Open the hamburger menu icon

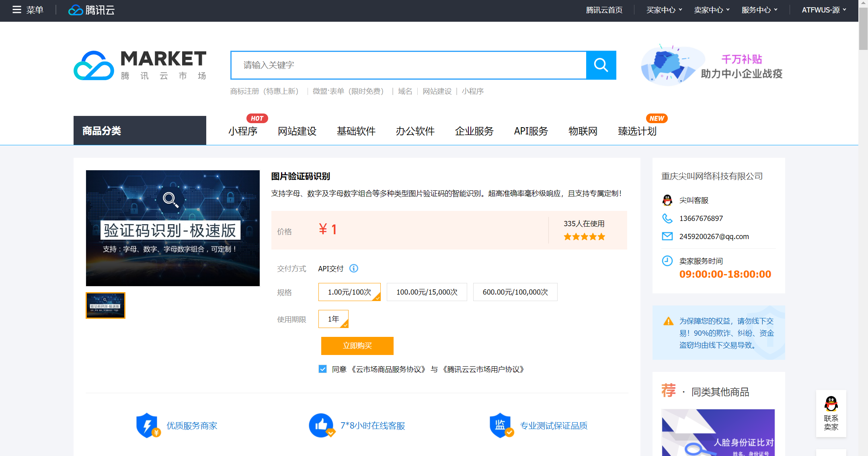pos(16,10)
